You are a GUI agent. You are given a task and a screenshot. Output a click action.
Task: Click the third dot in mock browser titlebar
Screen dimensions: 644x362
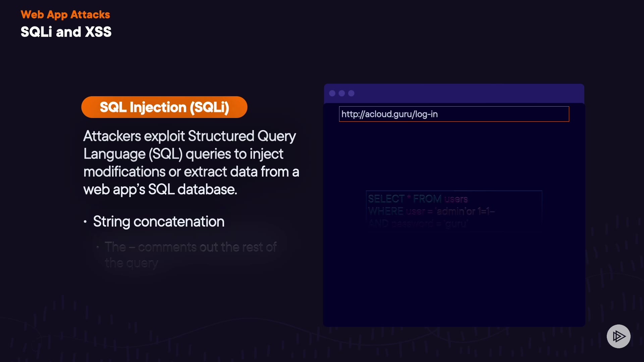pos(351,93)
